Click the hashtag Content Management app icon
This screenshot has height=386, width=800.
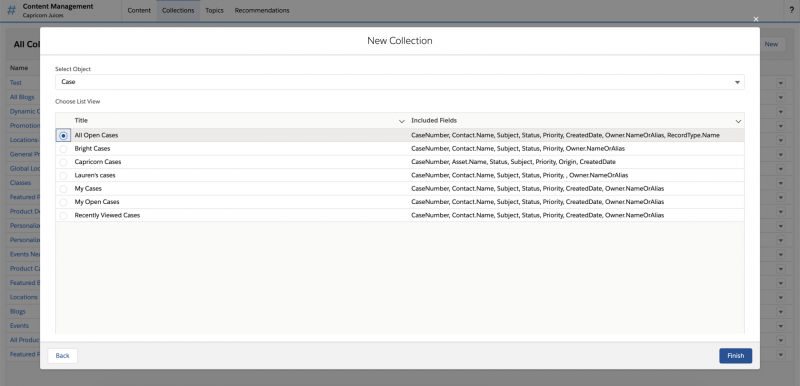tap(11, 10)
